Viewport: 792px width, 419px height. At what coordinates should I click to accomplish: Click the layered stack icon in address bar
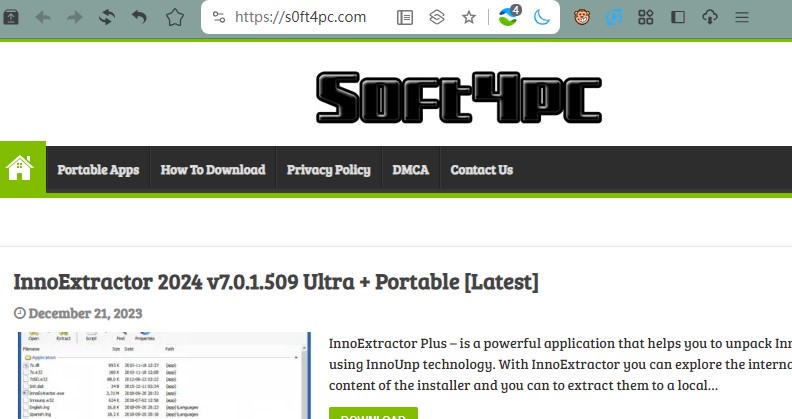coord(437,18)
